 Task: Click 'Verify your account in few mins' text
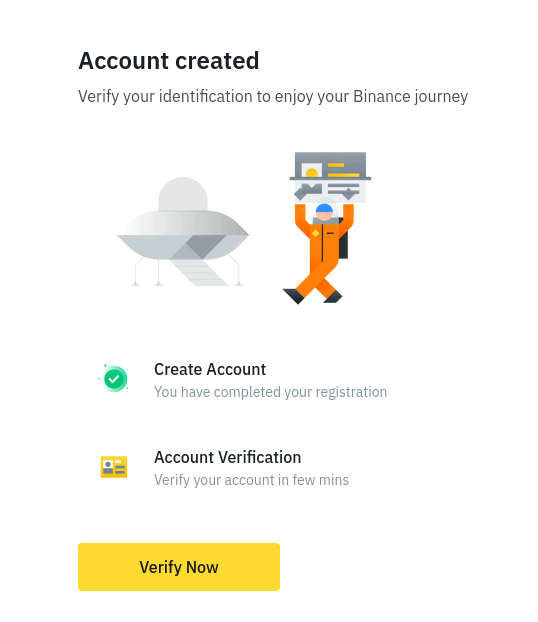tap(251, 480)
